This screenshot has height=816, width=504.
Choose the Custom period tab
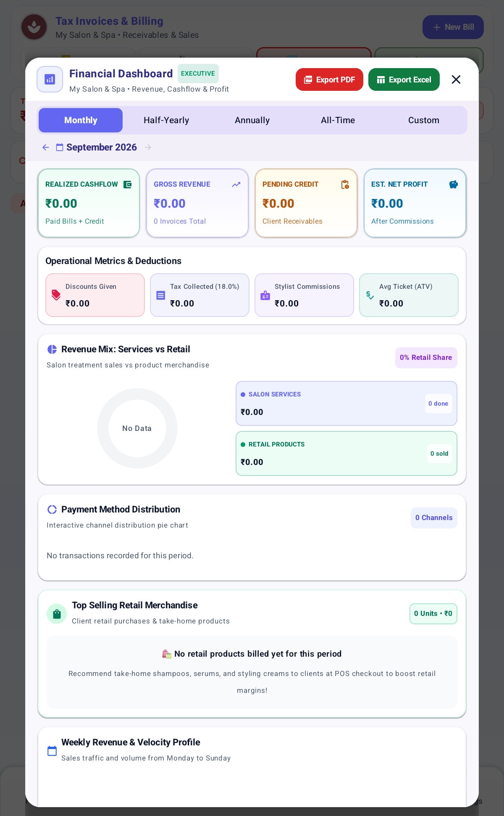click(423, 120)
